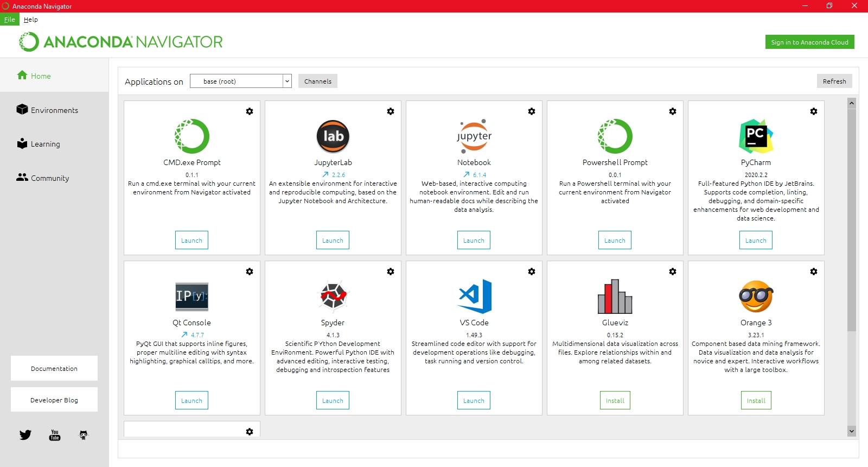Open the YouTube link icon

click(55, 435)
